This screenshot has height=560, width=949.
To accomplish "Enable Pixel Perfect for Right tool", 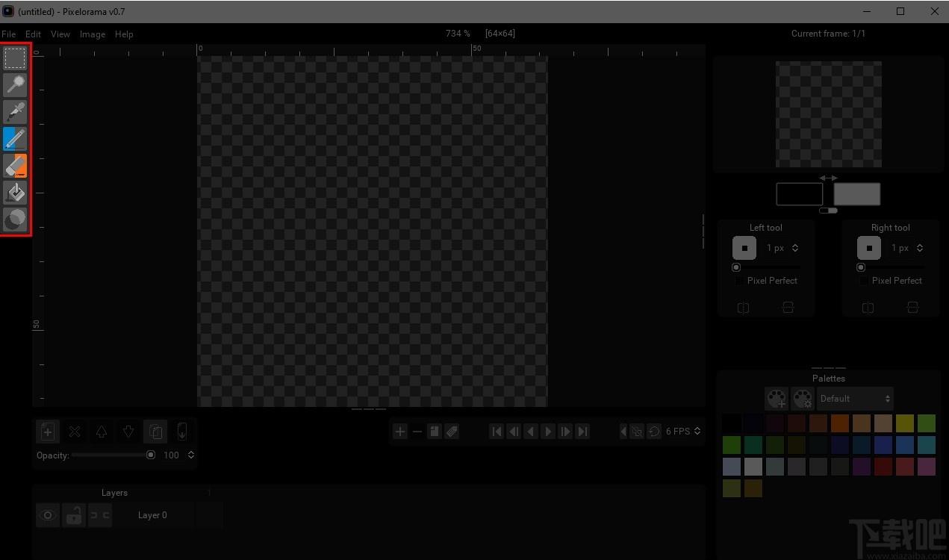I will click(864, 281).
